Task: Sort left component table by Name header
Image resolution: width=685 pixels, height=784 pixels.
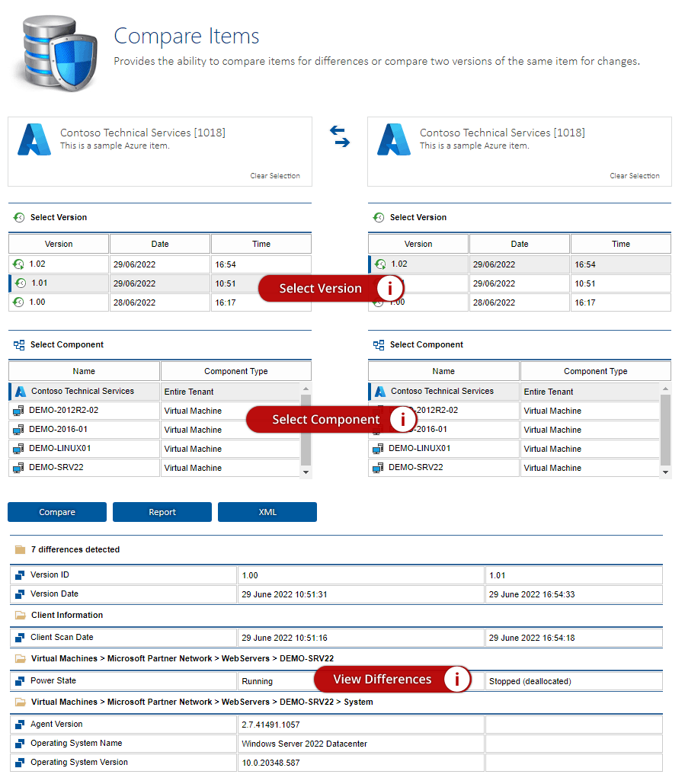Action: click(84, 372)
